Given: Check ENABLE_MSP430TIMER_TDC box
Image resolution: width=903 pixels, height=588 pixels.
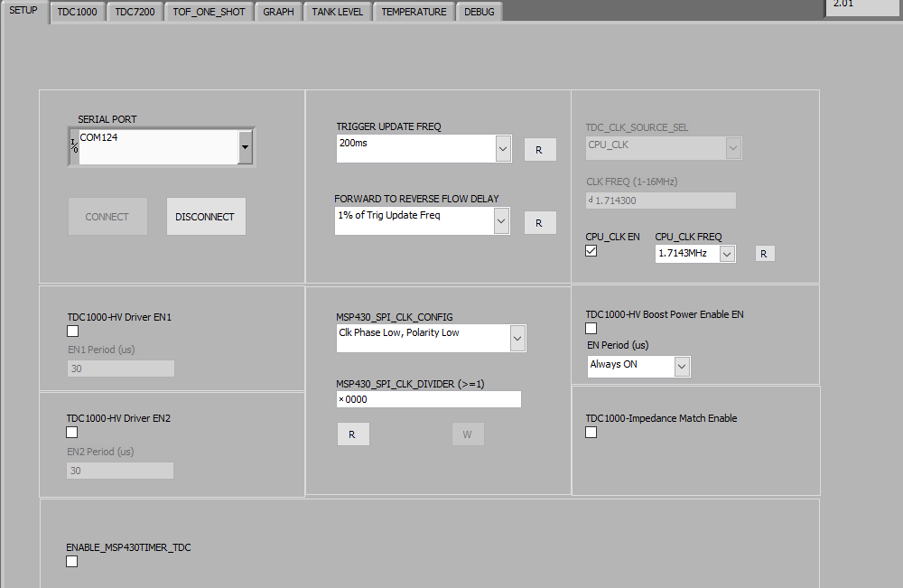Looking at the screenshot, I should pyautogui.click(x=72, y=562).
